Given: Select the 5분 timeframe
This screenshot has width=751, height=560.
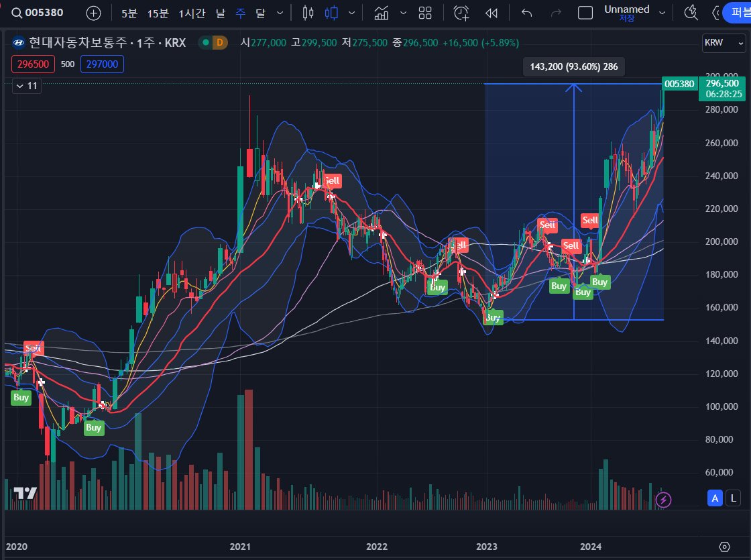Looking at the screenshot, I should click(x=129, y=13).
